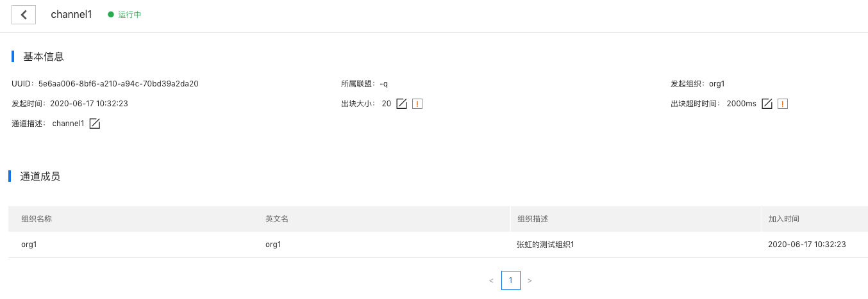Edit the block timeout 2000ms value
This screenshot has height=299, width=868.
767,104
